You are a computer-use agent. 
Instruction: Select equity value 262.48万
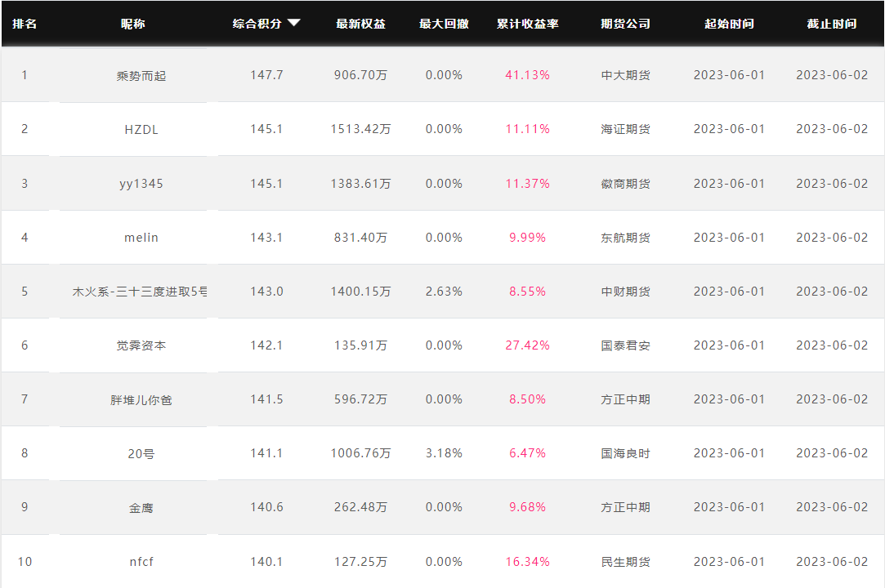click(360, 506)
